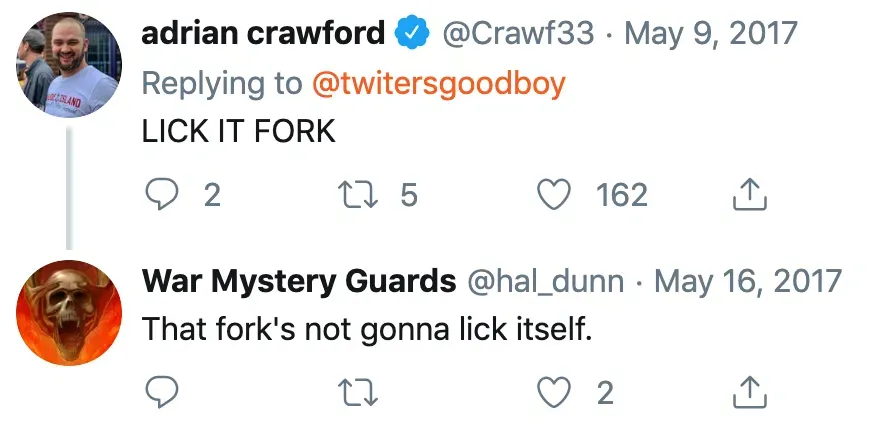Open adrian crawford's profile picture

[69, 65]
